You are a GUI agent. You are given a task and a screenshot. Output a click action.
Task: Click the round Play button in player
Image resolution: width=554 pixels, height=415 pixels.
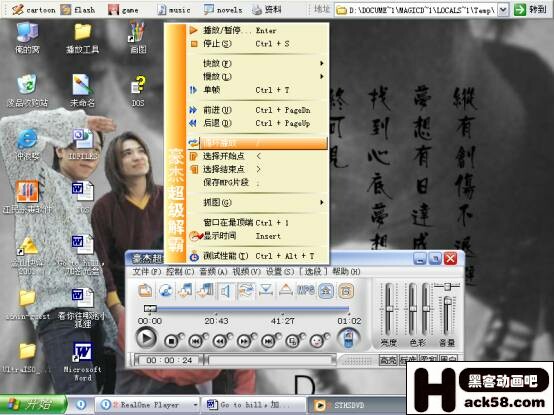[x=146, y=338]
